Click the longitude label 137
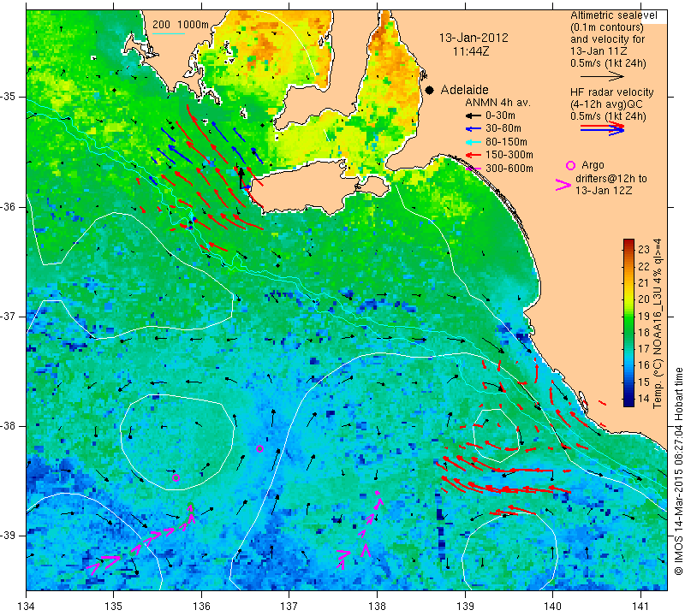The image size is (685, 616). click(289, 607)
